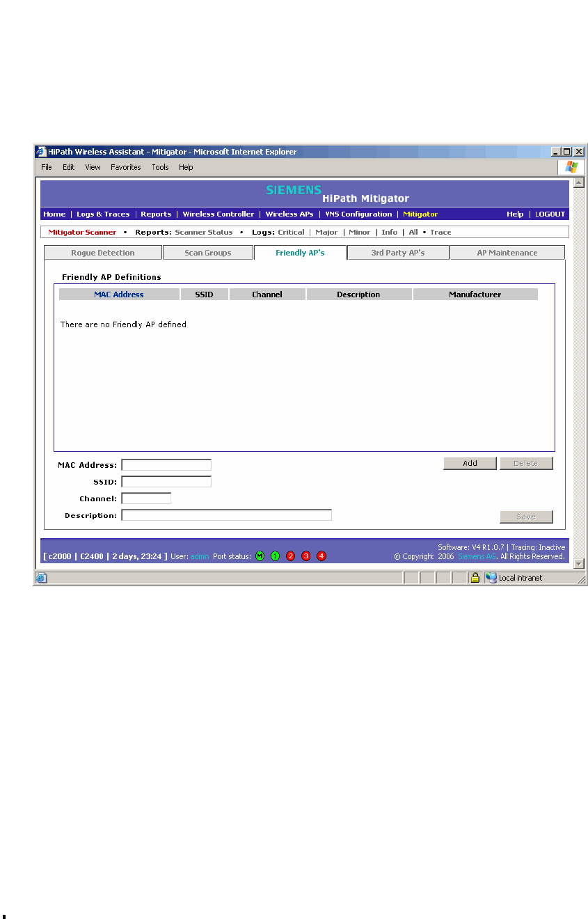
Task: Click the Internet Explorer page icon in title bar
Action: pos(40,152)
